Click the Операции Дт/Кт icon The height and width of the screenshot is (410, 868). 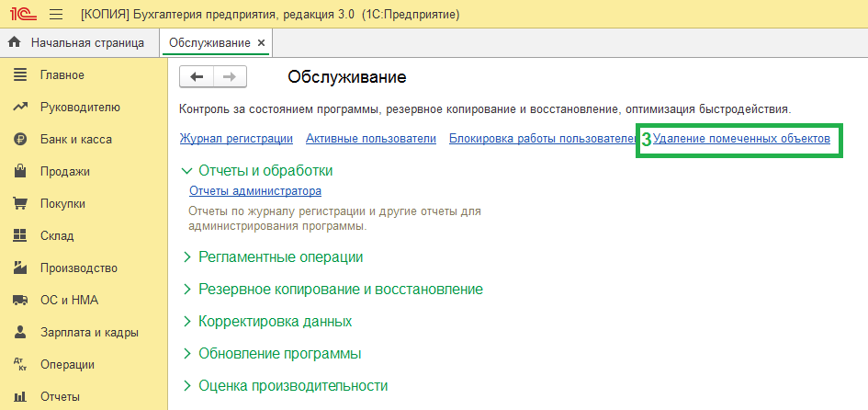point(20,365)
